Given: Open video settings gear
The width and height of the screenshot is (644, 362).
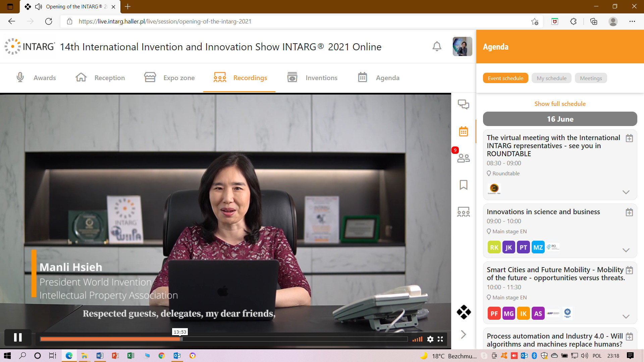Looking at the screenshot, I should [x=430, y=339].
